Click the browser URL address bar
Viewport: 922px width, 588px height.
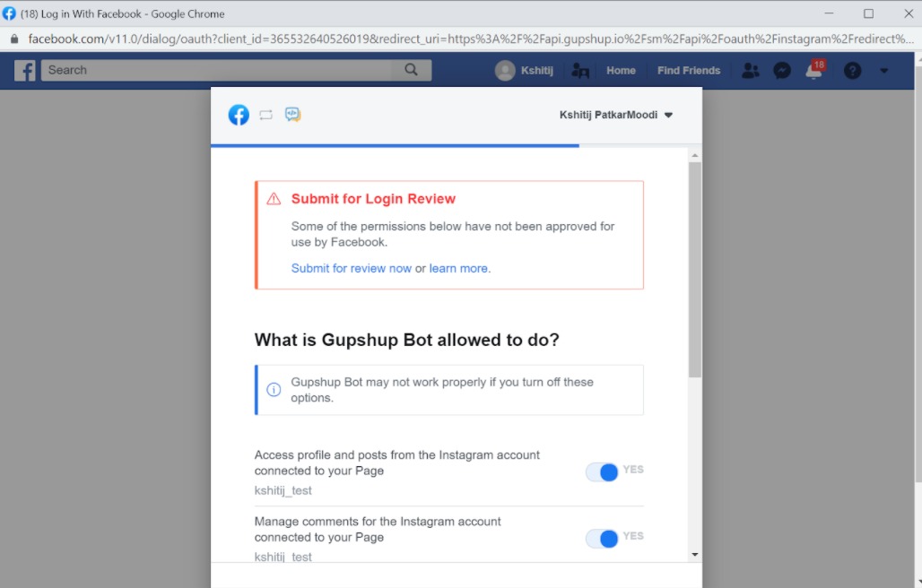470,39
